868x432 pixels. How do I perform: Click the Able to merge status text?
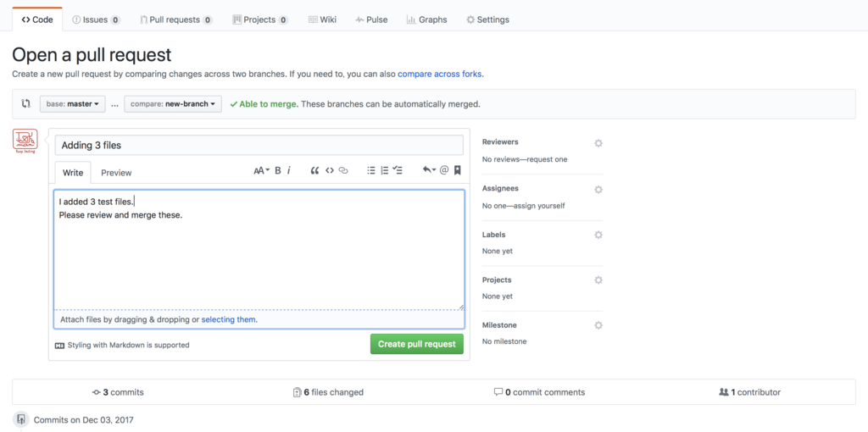[269, 103]
